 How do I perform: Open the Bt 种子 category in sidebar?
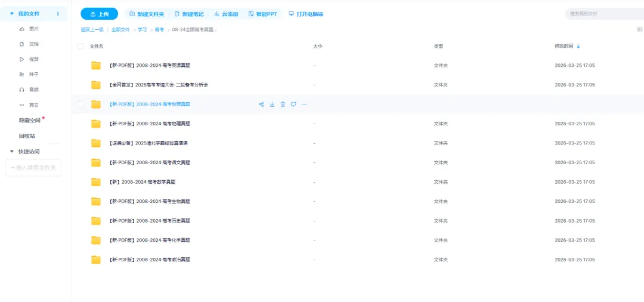click(x=29, y=75)
